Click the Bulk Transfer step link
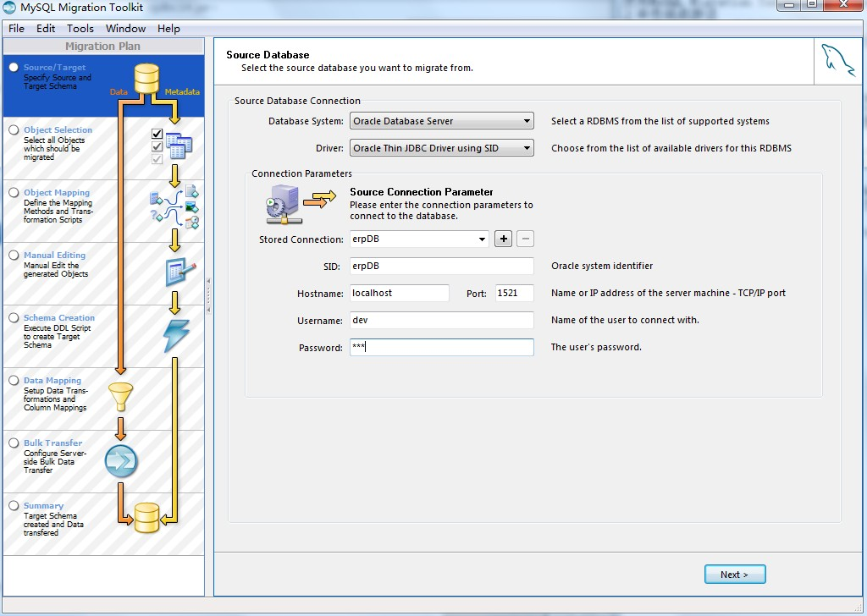 pos(53,443)
